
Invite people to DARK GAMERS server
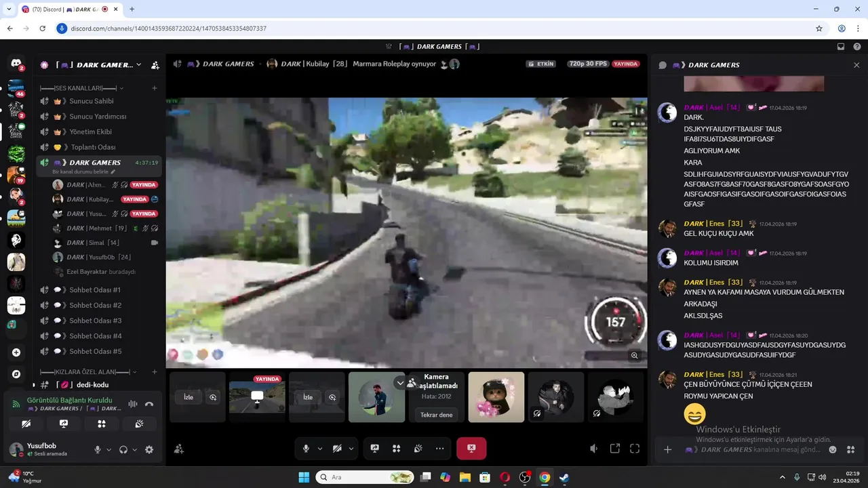155,65
